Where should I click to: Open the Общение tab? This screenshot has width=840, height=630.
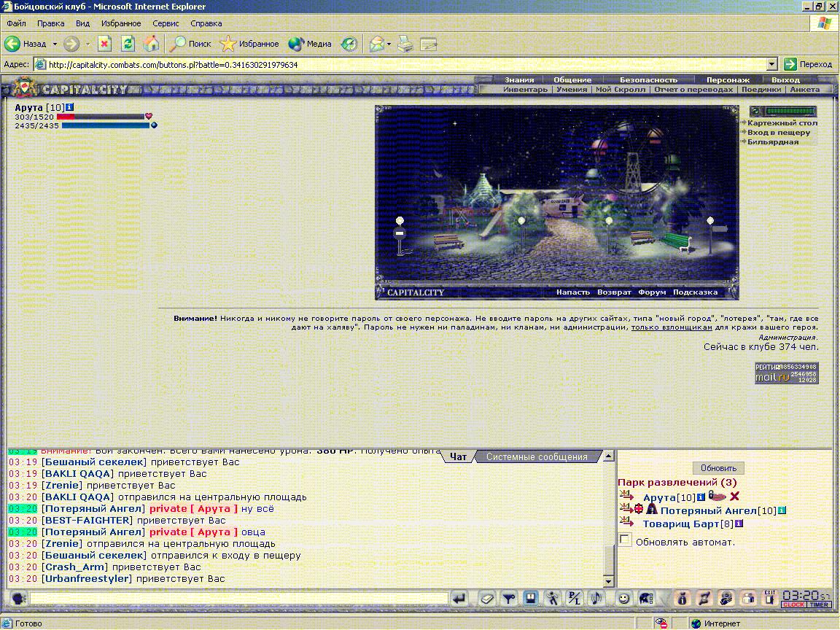point(572,79)
